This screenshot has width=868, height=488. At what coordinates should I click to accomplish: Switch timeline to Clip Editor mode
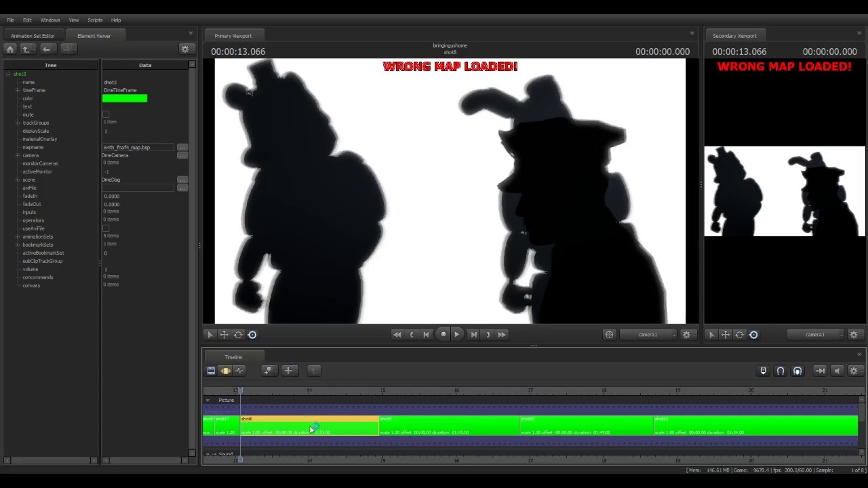[211, 371]
